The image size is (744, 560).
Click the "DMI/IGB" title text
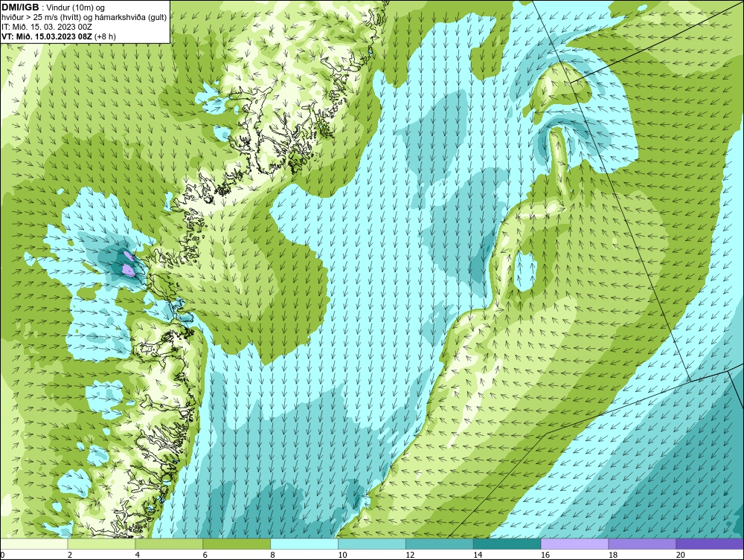[20, 7]
